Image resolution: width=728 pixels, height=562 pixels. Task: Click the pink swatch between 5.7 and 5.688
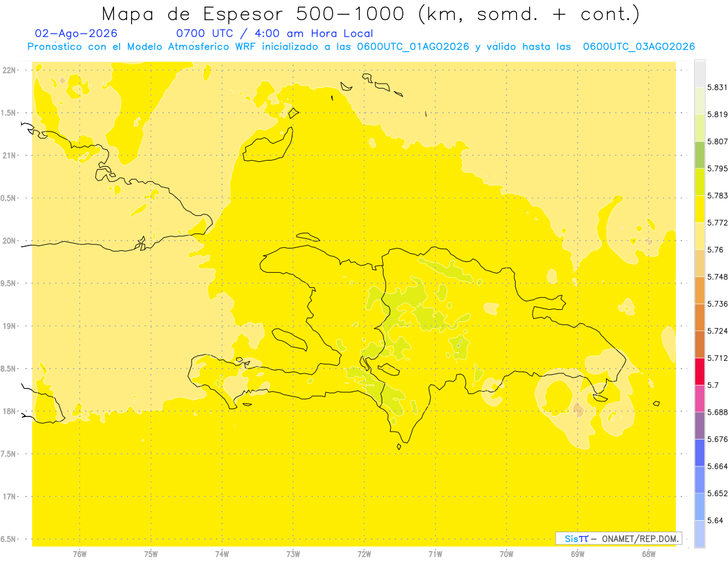click(x=699, y=398)
